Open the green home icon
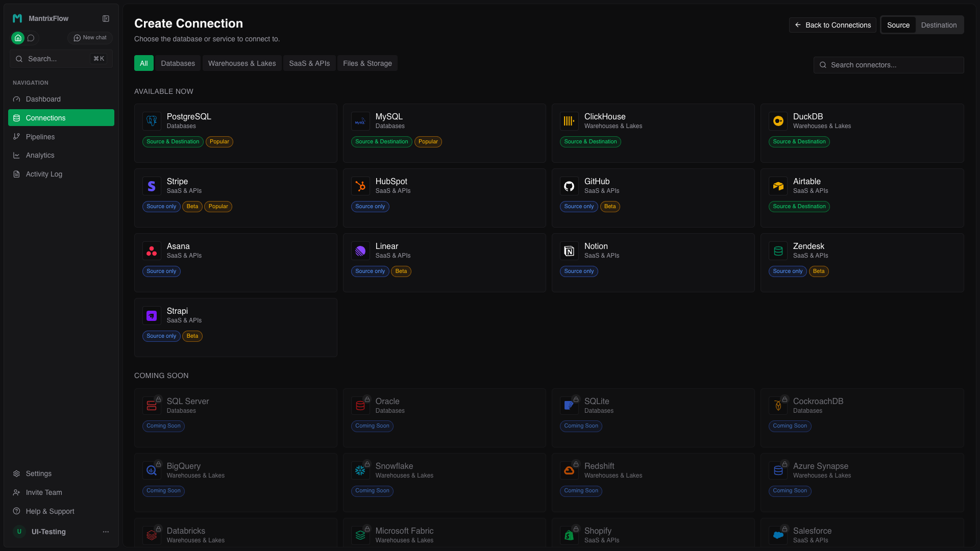 (x=18, y=38)
